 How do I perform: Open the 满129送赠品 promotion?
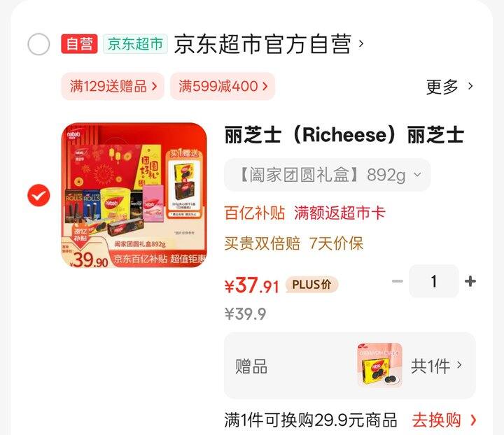pyautogui.click(x=113, y=86)
